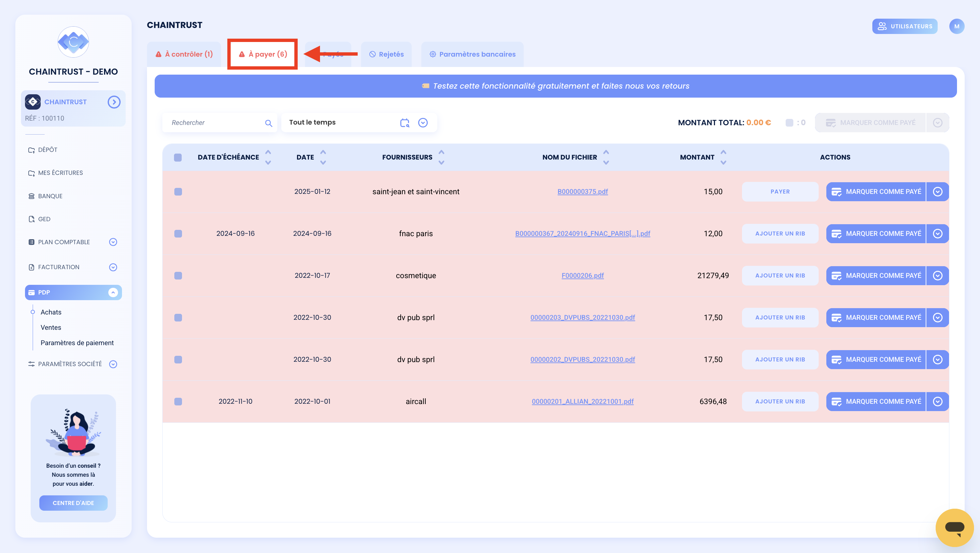Mark B000000375.pdf invoice as paid

[x=876, y=192]
